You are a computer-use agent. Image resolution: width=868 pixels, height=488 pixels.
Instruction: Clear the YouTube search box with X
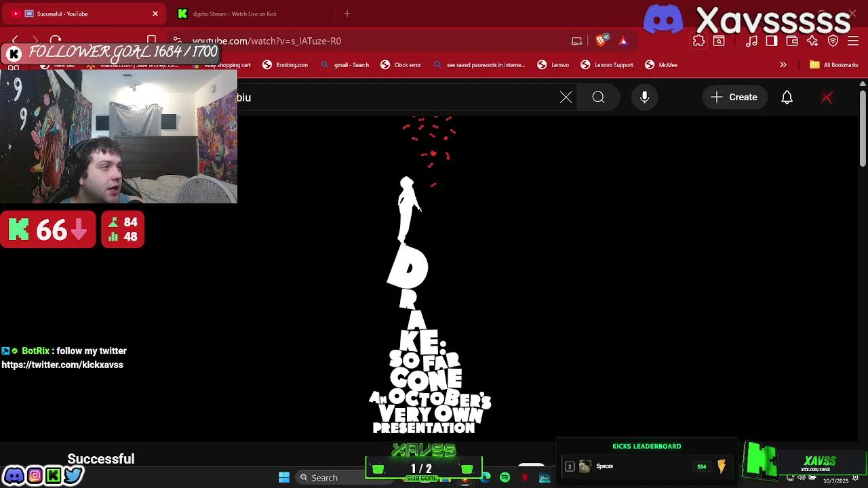point(566,98)
